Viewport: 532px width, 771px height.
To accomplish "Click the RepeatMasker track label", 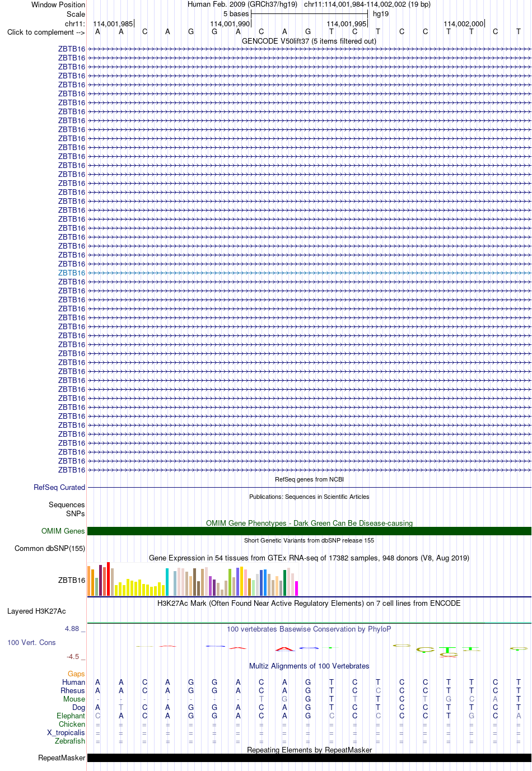I will (62, 758).
